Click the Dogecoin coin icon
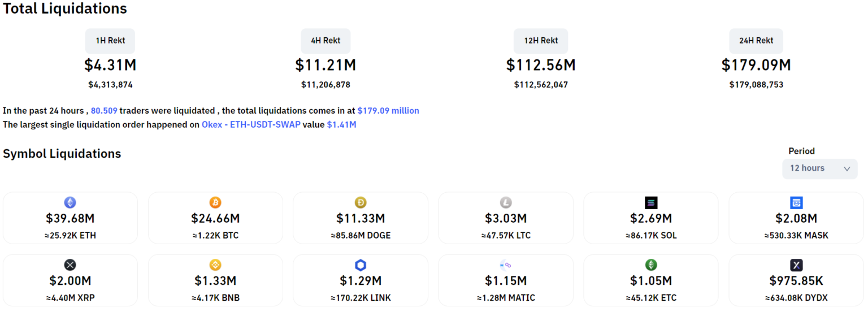The height and width of the screenshot is (312, 868). point(361,202)
